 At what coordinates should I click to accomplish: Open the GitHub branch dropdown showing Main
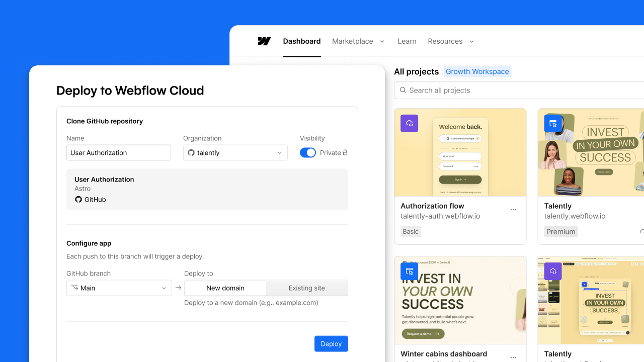(x=119, y=288)
